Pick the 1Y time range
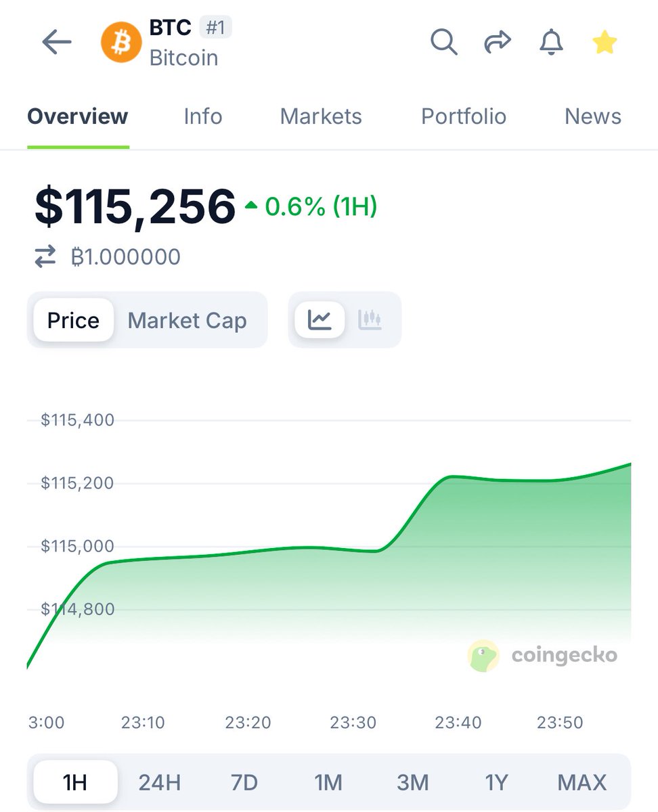 point(496,782)
